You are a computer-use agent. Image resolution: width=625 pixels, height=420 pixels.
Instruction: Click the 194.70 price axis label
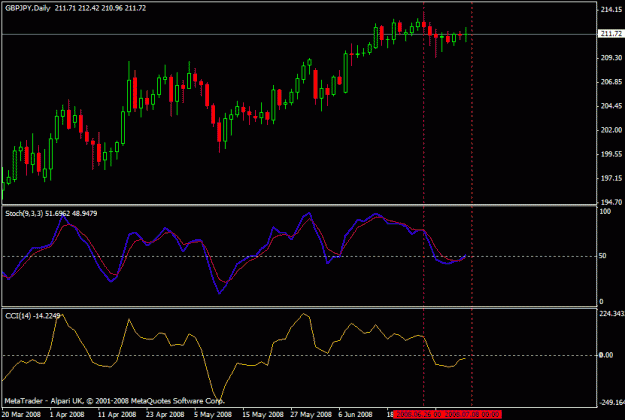point(611,202)
